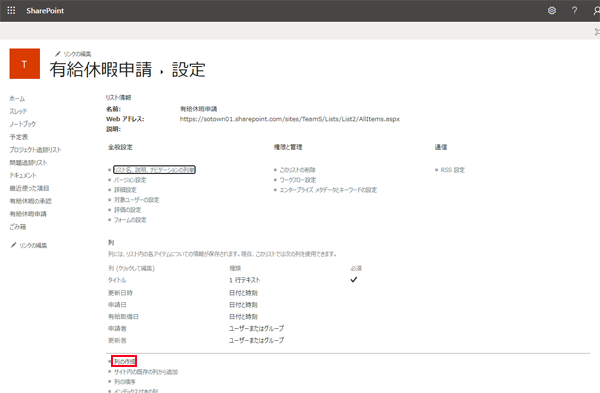Image resolution: width=600 pixels, height=393 pixels.
Task: Click このリストの削除
Action: tap(298, 170)
